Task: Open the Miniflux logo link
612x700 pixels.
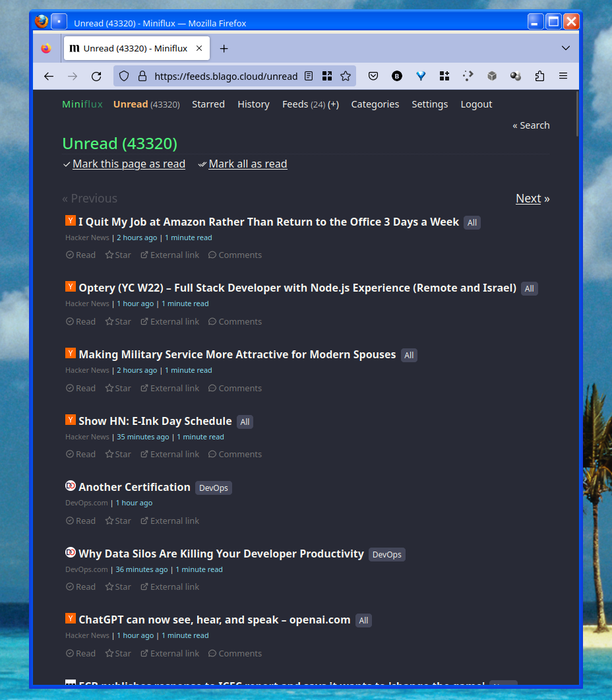Action: [x=82, y=104]
